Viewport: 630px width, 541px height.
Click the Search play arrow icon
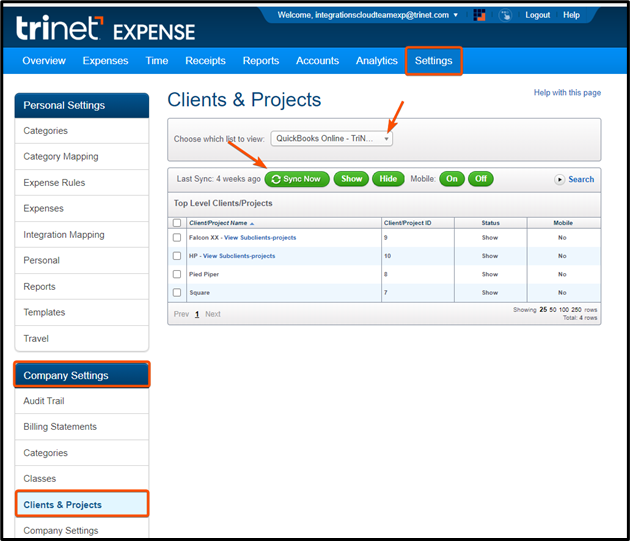tap(560, 180)
